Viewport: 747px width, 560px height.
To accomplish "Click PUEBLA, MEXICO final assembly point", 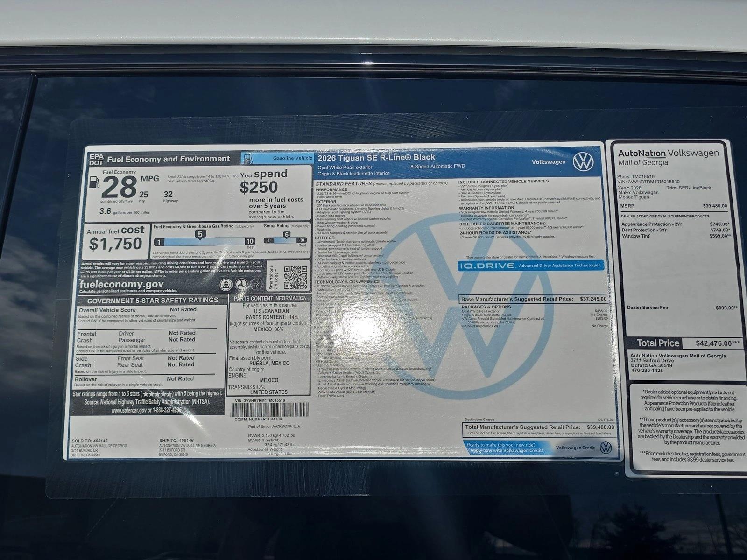I will point(269,363).
